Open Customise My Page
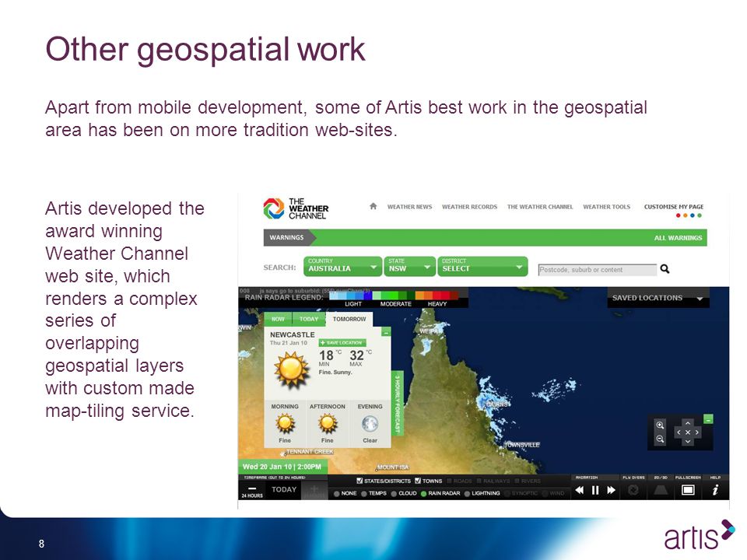 coord(674,207)
